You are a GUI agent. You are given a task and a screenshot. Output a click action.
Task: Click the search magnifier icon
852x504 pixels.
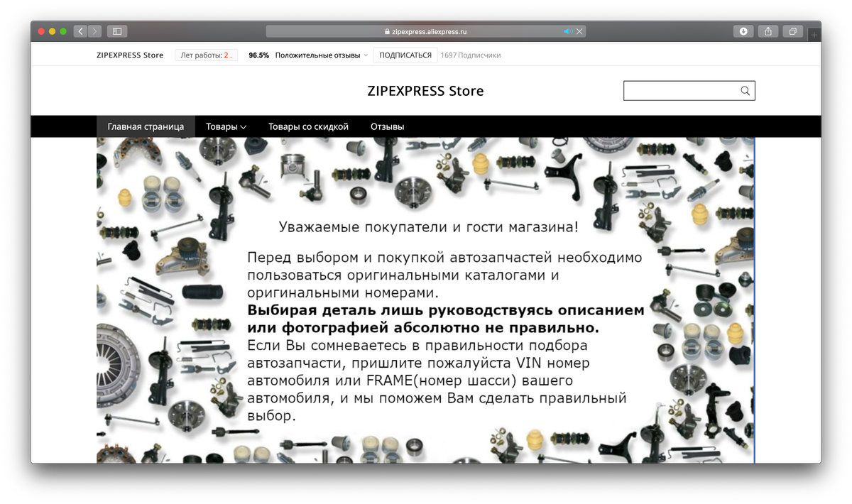(745, 90)
